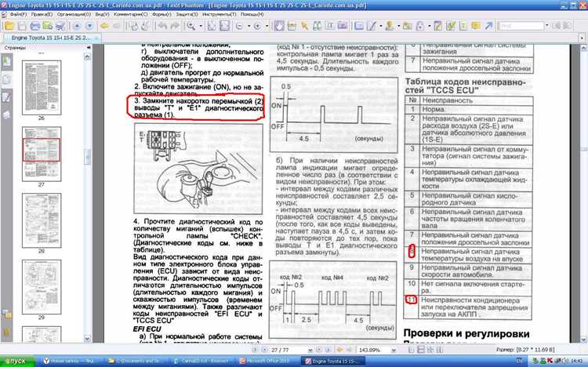Click the Print icon in the toolbar
Image resolution: width=588 pixels, height=367 pixels.
coord(34,26)
